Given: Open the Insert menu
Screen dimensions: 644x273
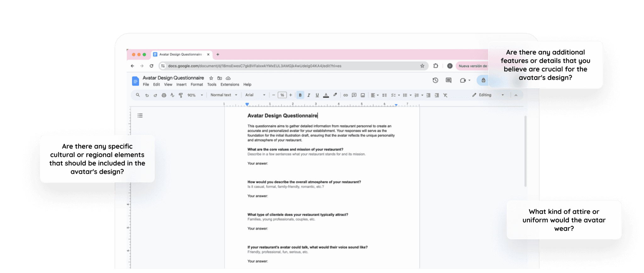Looking at the screenshot, I should tap(181, 84).
